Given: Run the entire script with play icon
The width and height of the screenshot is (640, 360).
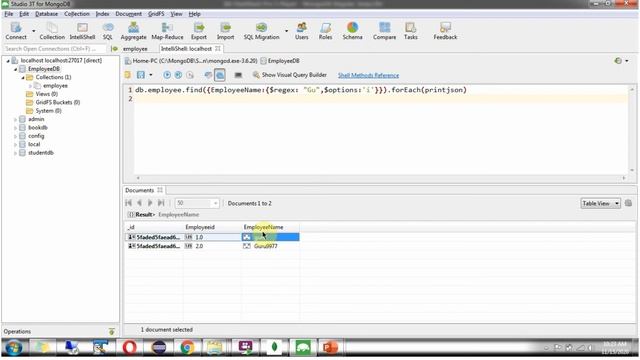Looking at the screenshot, I should [167, 75].
